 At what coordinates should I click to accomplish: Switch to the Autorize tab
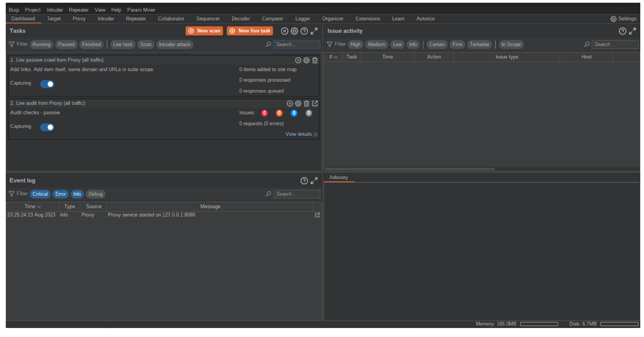425,19
